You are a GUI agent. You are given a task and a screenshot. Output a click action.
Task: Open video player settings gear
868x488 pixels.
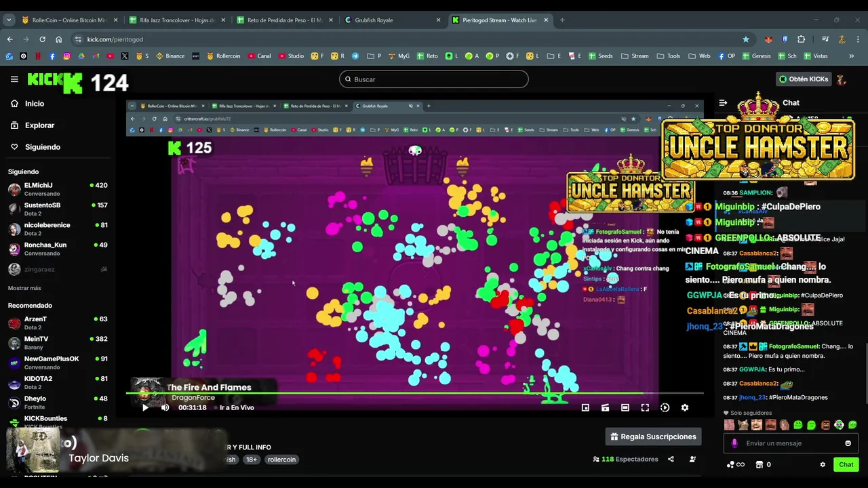coord(685,407)
